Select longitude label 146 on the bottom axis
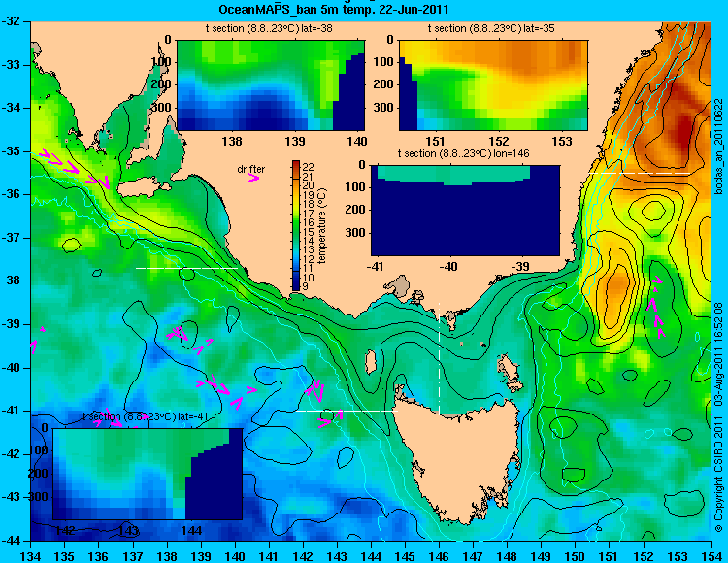Viewport: 728px width, 563px height. click(x=439, y=556)
